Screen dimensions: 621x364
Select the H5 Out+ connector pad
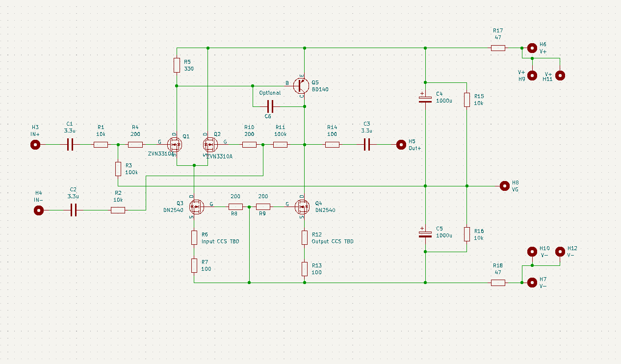pyautogui.click(x=401, y=145)
